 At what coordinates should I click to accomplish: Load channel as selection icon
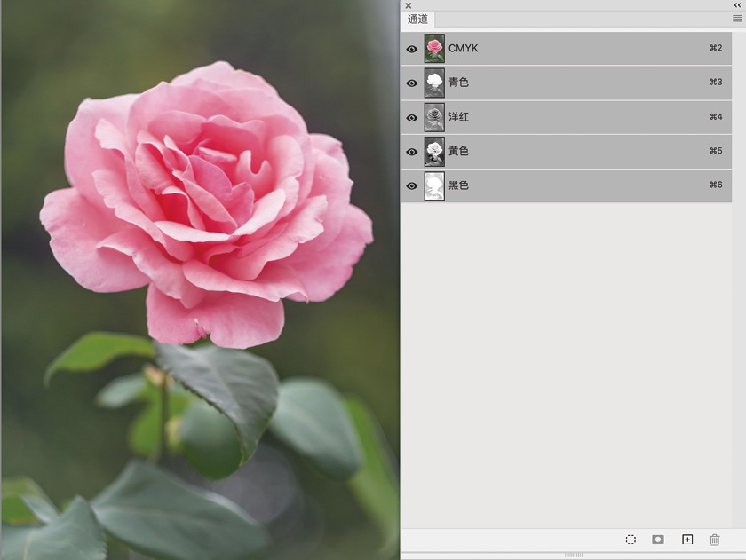[x=631, y=540]
